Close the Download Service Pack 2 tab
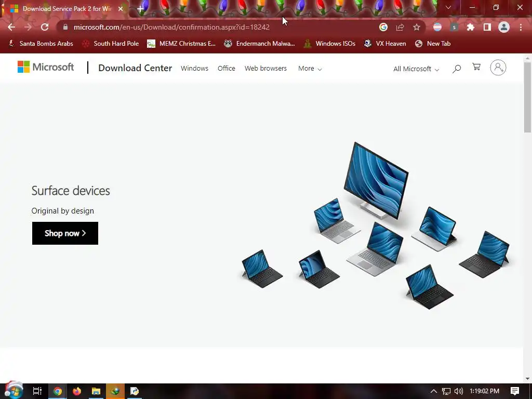Viewport: 532px width, 399px height. pos(121,9)
